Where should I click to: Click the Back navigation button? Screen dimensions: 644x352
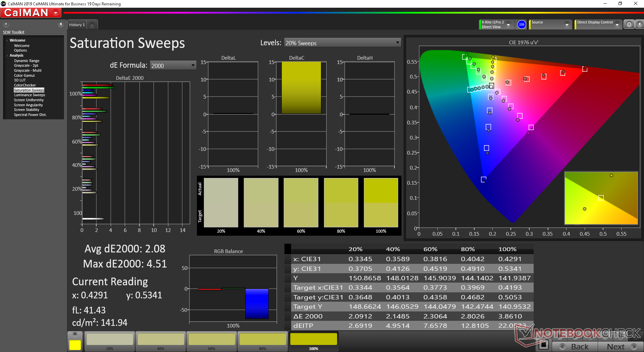pyautogui.click(x=575, y=347)
